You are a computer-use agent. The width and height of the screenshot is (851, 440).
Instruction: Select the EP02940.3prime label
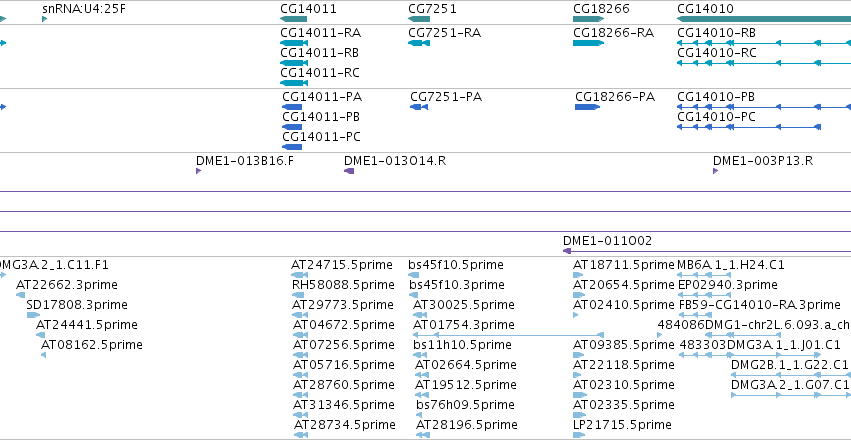click(x=728, y=284)
